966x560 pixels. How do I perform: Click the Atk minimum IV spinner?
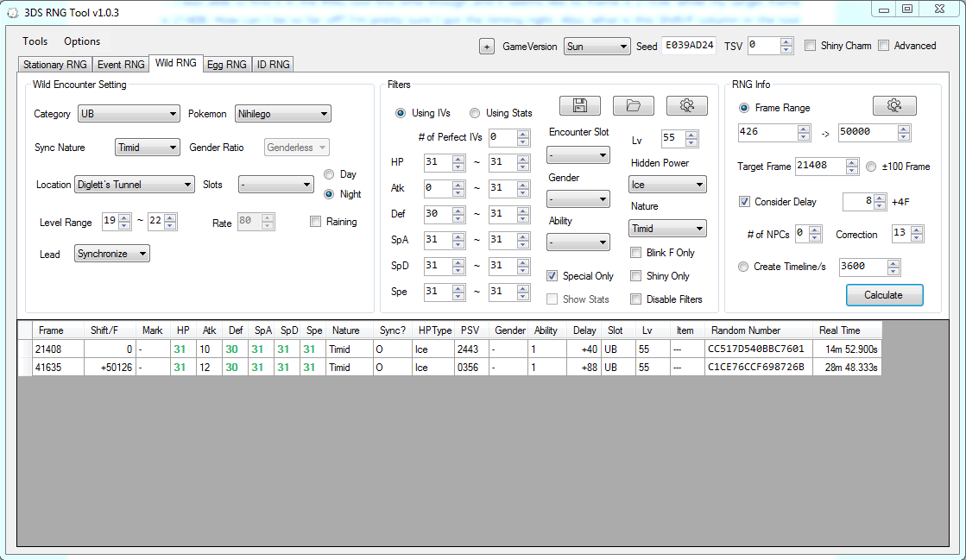coord(458,188)
